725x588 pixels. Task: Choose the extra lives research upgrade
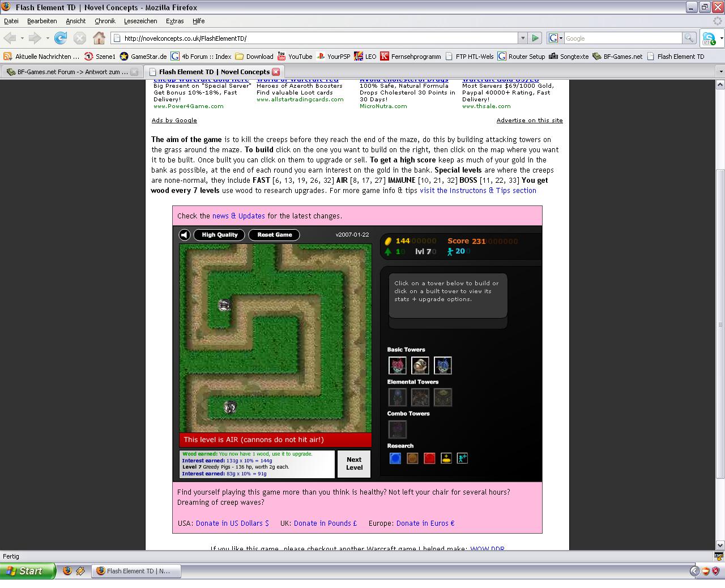click(x=463, y=458)
